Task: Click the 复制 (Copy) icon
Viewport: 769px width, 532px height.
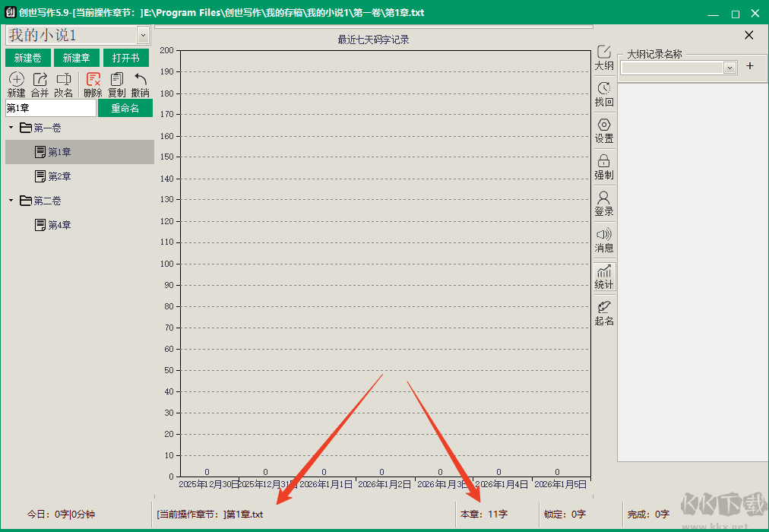Action: tap(117, 80)
